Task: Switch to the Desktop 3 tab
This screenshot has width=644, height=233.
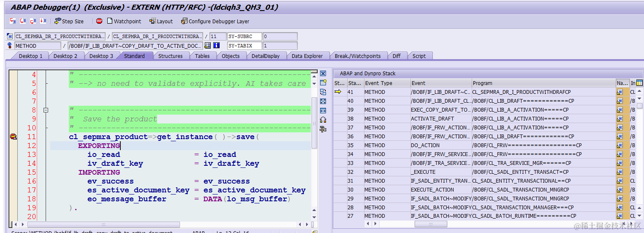Action: 101,56
